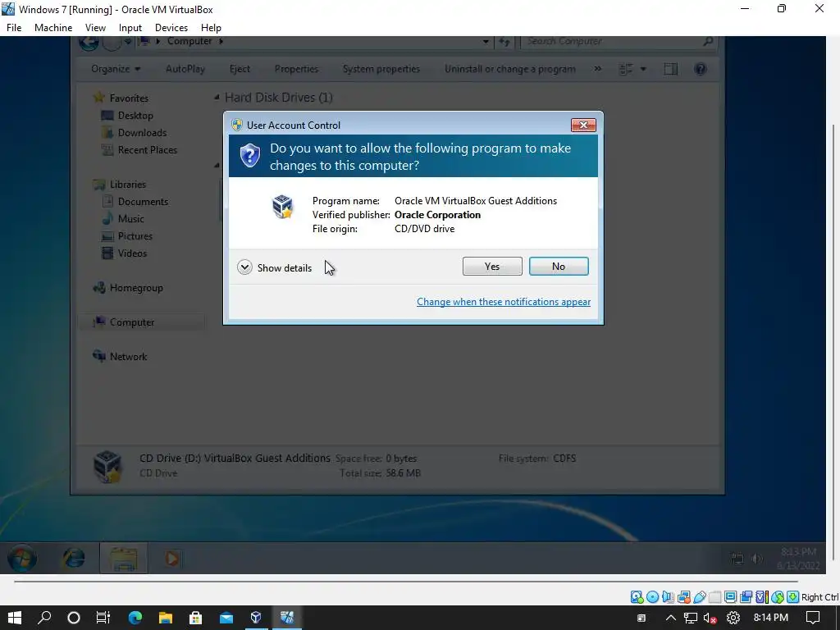Click the mouse integration status icon
This screenshot has width=840, height=630.
pos(778,597)
